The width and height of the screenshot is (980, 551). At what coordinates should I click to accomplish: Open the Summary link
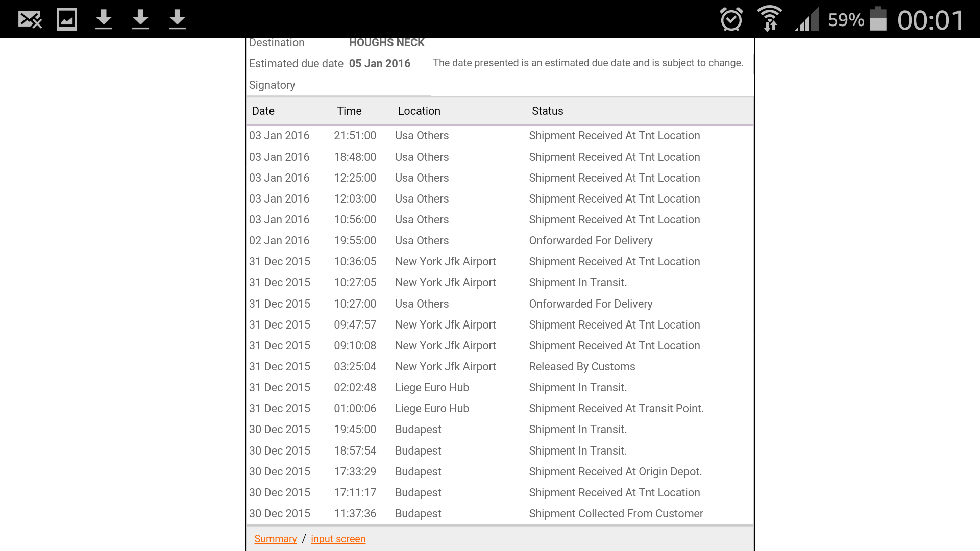pos(276,539)
